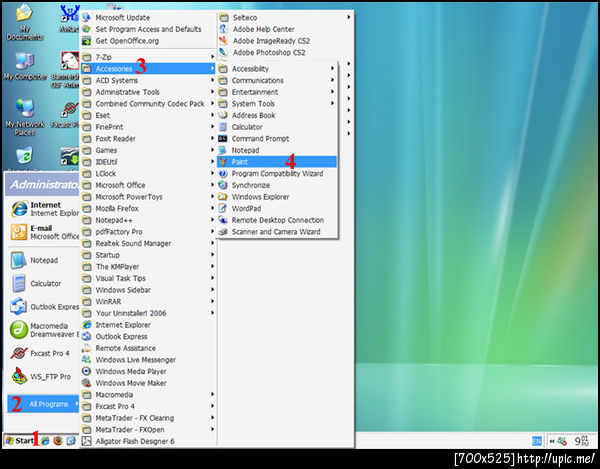The height and width of the screenshot is (469, 600).
Task: Click Firefox quick launch icon on taskbar
Action: 58,441
